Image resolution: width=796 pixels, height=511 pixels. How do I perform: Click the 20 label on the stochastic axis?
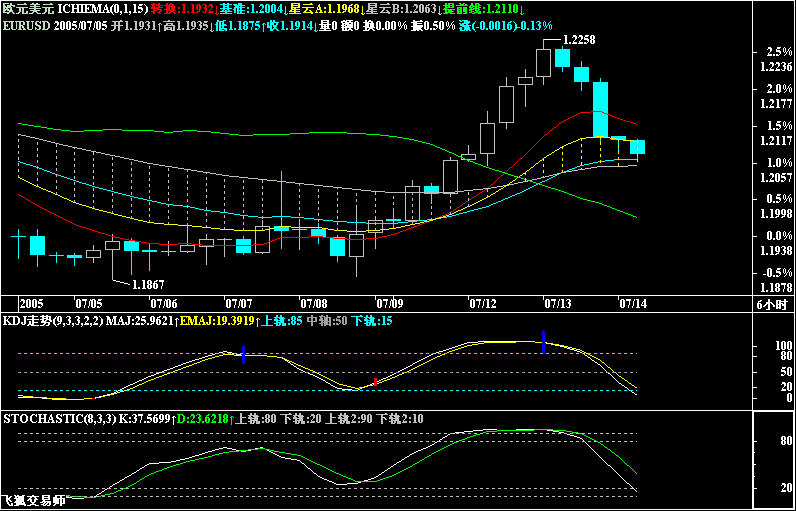[787, 488]
